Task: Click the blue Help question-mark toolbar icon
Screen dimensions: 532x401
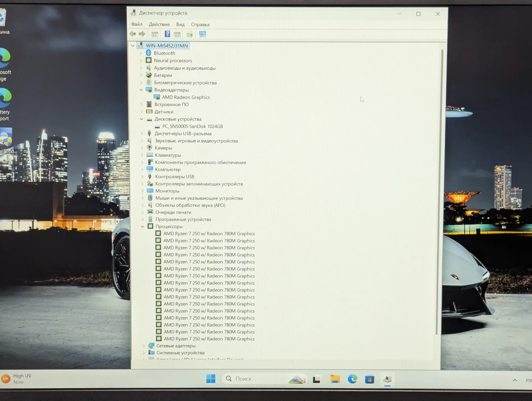Action: 167,34
